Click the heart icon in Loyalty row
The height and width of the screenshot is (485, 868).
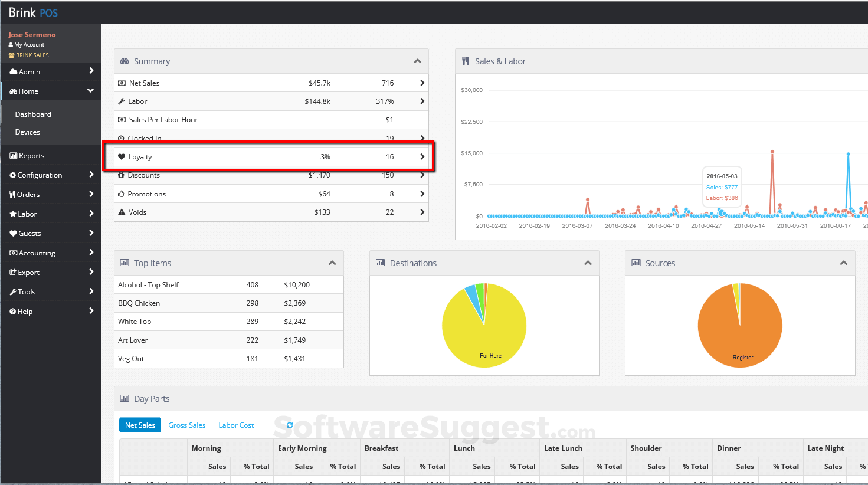pos(122,157)
